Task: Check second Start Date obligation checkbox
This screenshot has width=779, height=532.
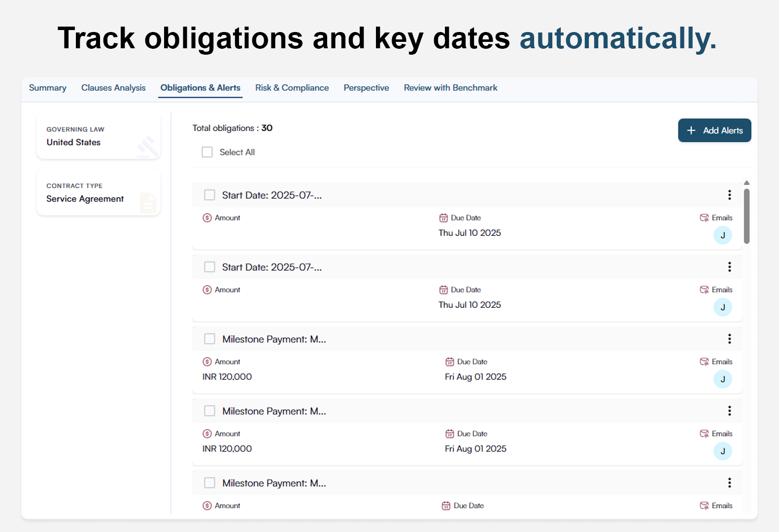Action: pyautogui.click(x=210, y=267)
